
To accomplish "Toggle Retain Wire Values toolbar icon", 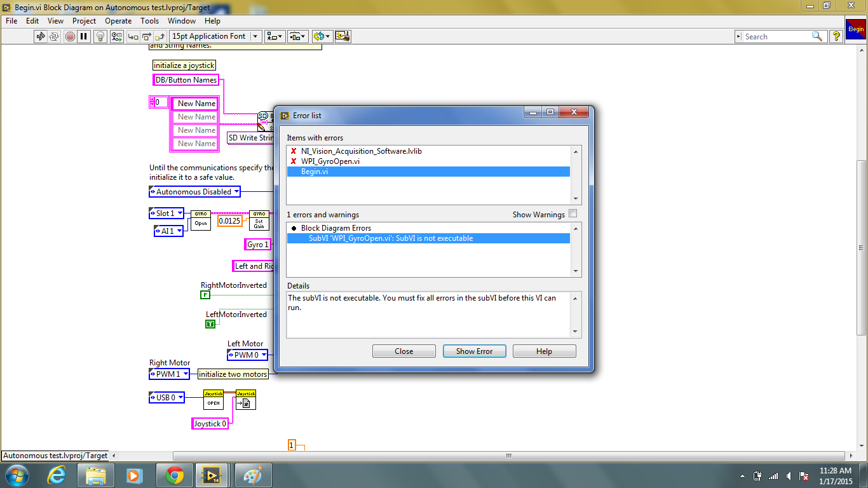I will coord(116,36).
